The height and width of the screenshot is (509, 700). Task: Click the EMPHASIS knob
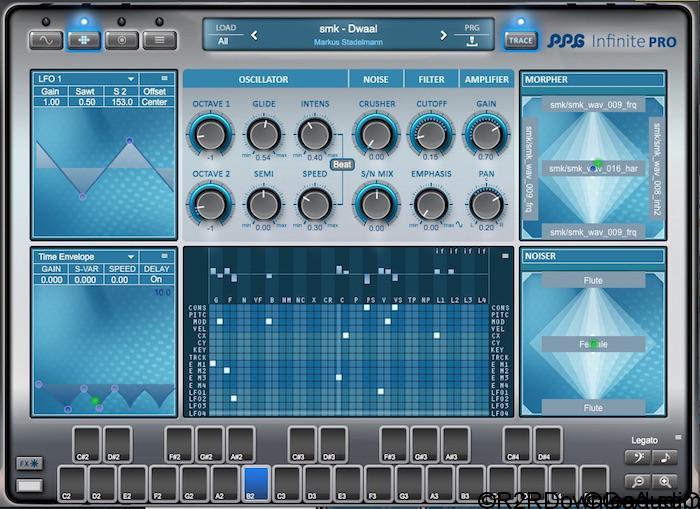[431, 204]
